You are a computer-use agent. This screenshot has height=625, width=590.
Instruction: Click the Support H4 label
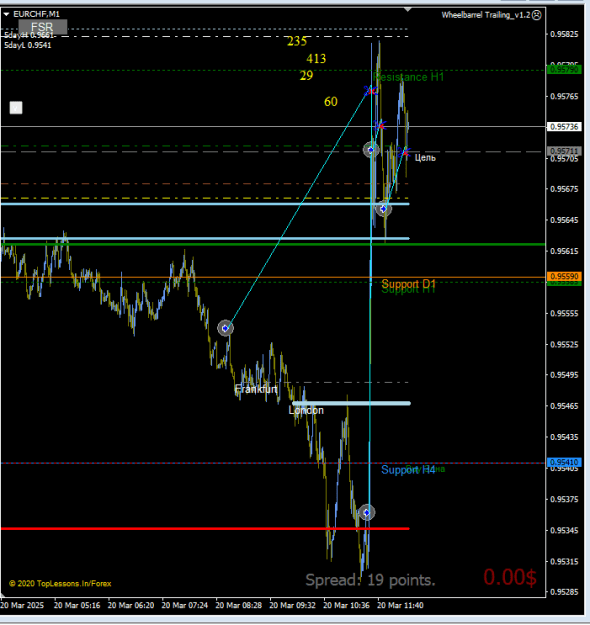pyautogui.click(x=408, y=470)
